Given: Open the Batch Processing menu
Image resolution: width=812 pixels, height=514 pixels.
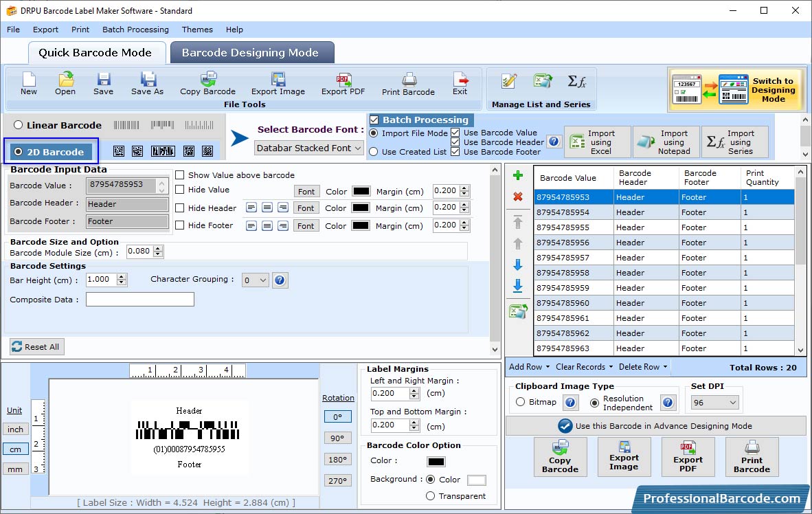Looking at the screenshot, I should pos(136,30).
